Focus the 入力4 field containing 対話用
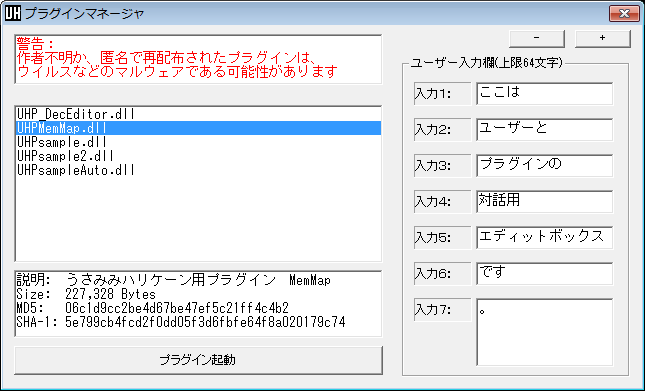645x391 pixels. click(x=545, y=201)
